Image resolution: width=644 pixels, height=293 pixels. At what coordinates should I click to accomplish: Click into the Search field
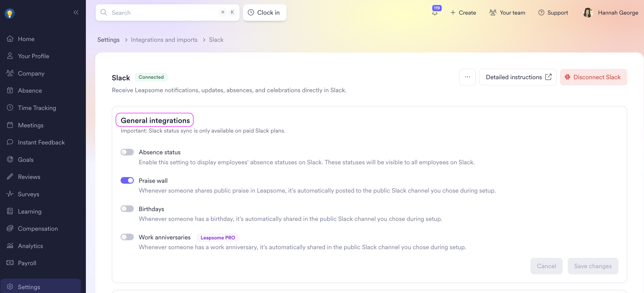tap(163, 13)
